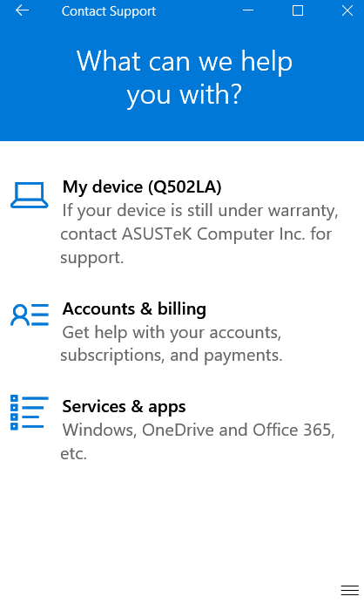Image resolution: width=364 pixels, height=610 pixels.
Task: Click 'Get help with your accounts' text
Action: click(172, 333)
